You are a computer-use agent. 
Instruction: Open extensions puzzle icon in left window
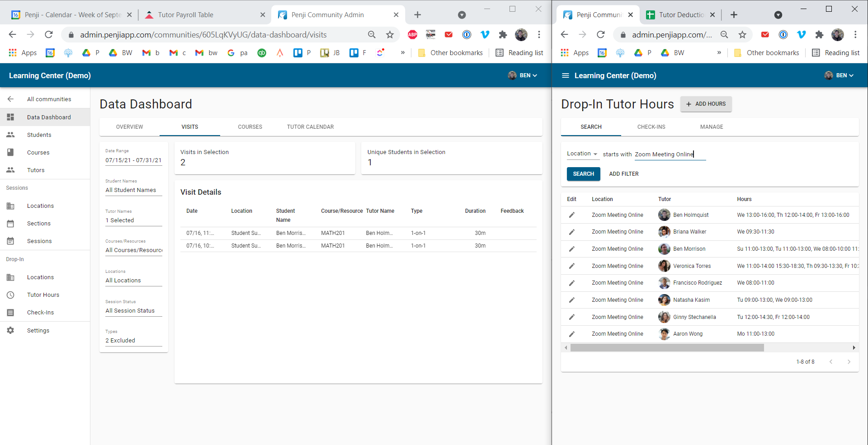click(x=503, y=35)
